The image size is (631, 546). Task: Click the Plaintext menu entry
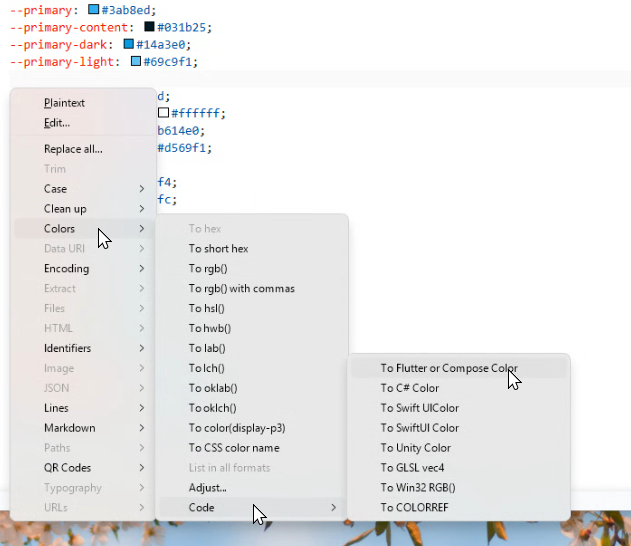[64, 103]
